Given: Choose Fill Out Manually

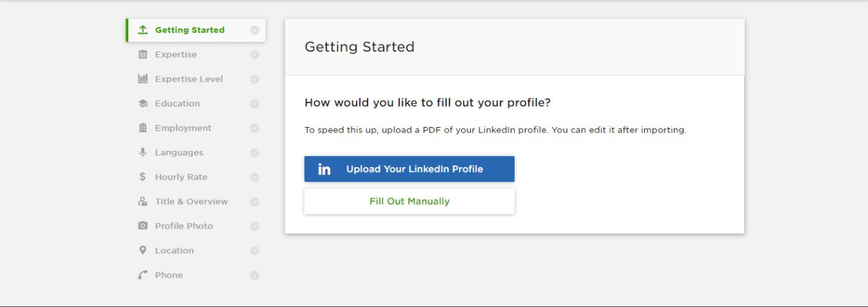Looking at the screenshot, I should pyautogui.click(x=410, y=201).
